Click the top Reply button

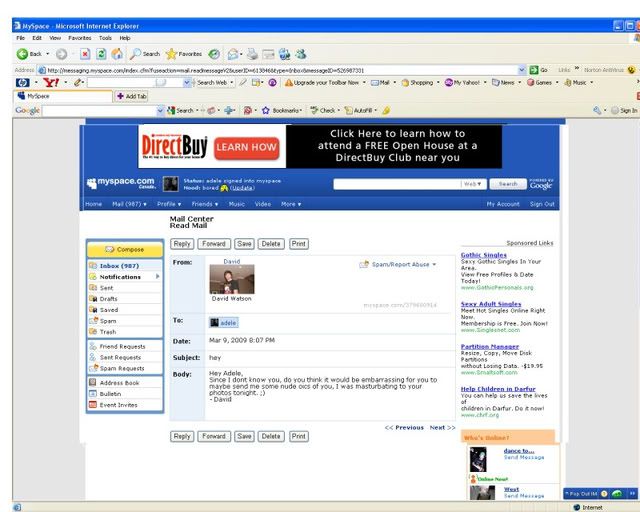(182, 244)
